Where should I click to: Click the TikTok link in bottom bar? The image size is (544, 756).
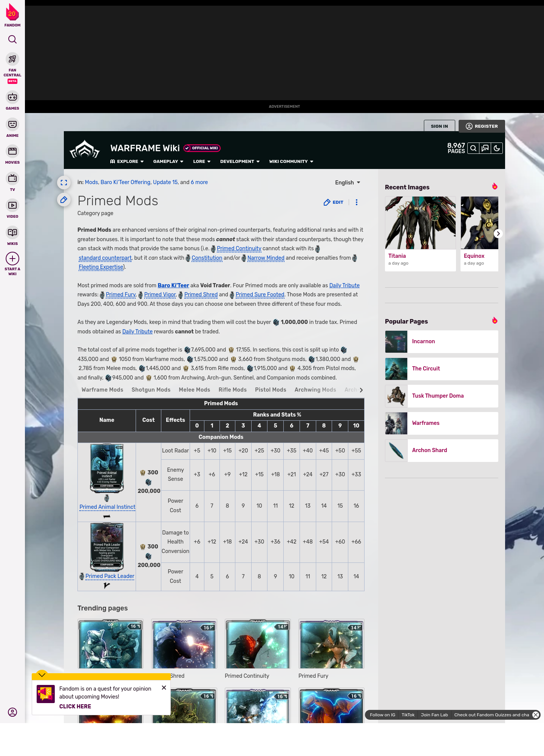pos(408,715)
